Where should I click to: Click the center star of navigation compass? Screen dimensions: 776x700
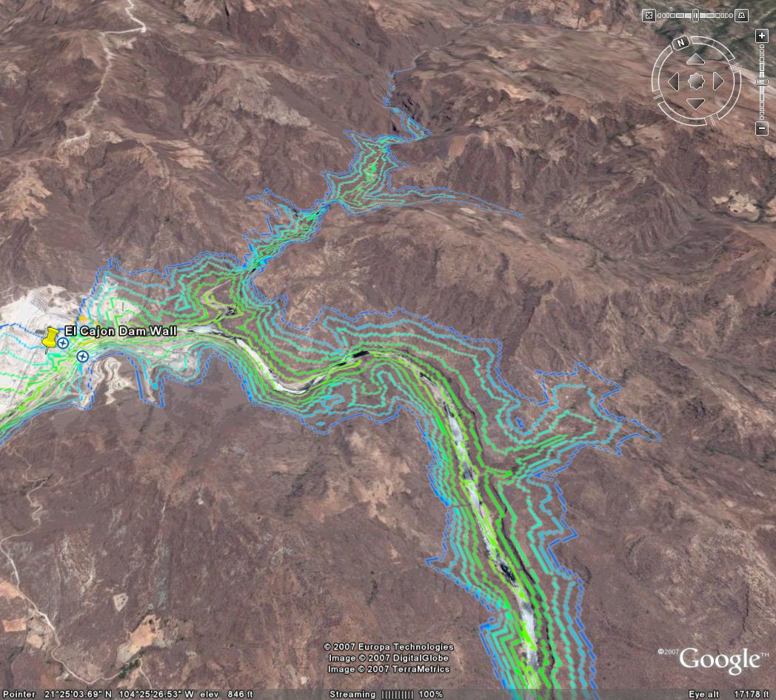click(x=696, y=81)
